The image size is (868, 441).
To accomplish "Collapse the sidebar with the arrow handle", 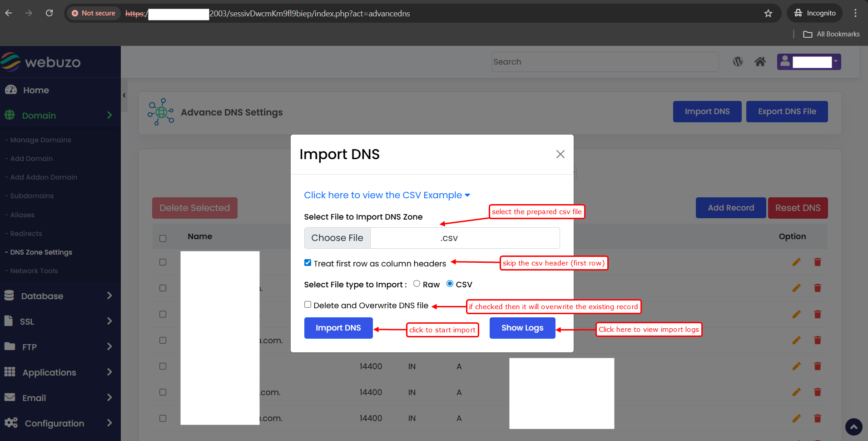I will pos(124,95).
